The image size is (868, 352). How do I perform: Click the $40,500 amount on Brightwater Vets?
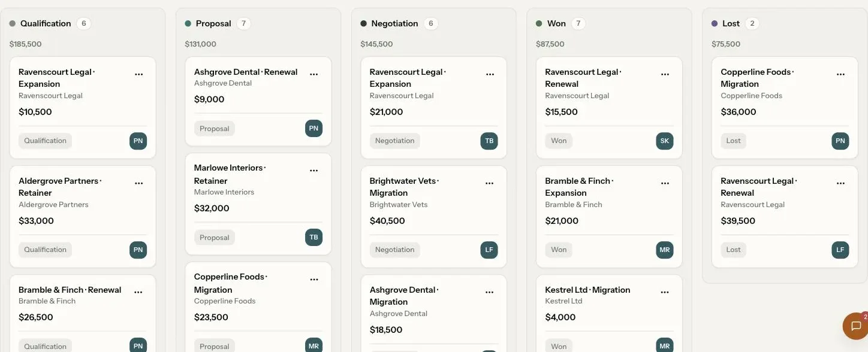click(x=387, y=221)
